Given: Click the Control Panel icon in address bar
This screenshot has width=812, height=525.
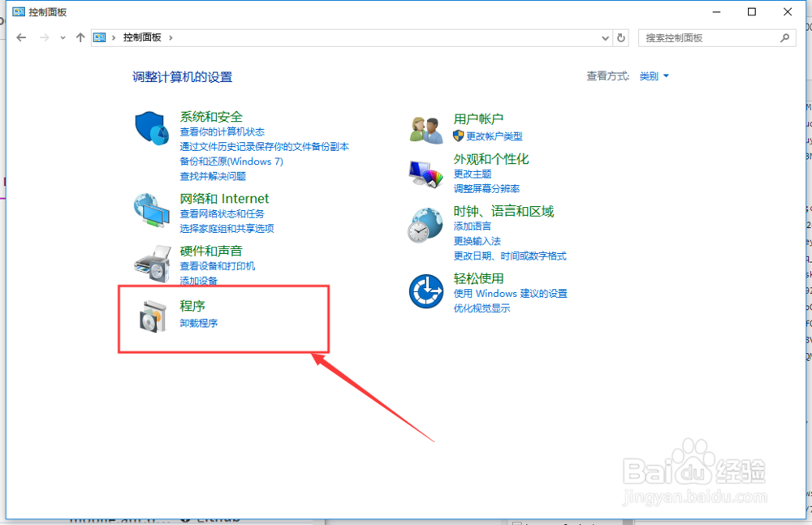Looking at the screenshot, I should coord(98,37).
